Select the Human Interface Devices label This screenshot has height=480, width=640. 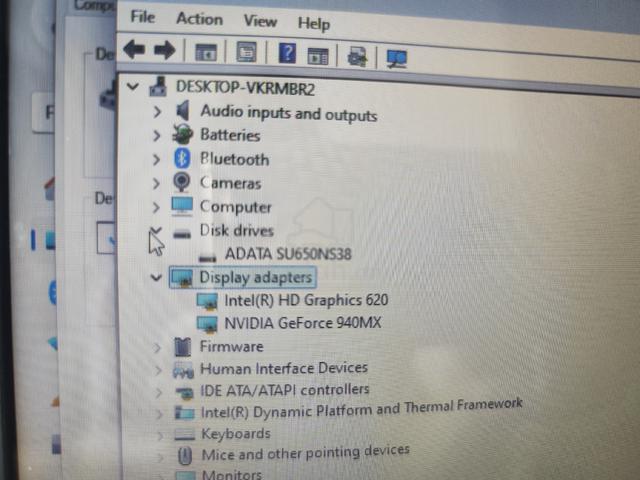284,368
